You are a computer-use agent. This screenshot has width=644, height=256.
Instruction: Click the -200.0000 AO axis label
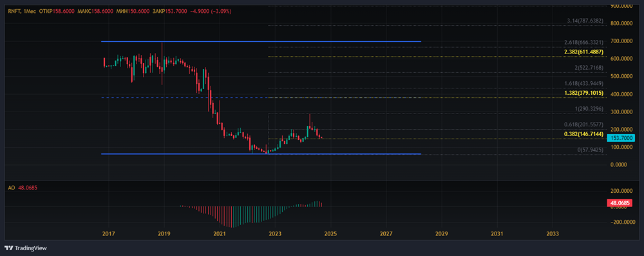click(x=622, y=222)
